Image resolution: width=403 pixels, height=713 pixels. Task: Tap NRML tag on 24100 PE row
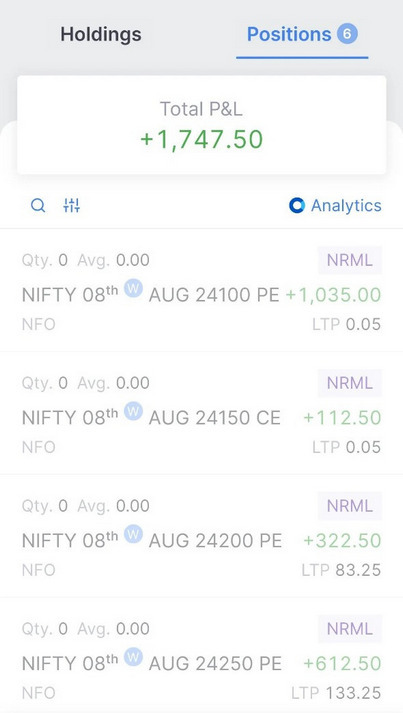point(350,260)
